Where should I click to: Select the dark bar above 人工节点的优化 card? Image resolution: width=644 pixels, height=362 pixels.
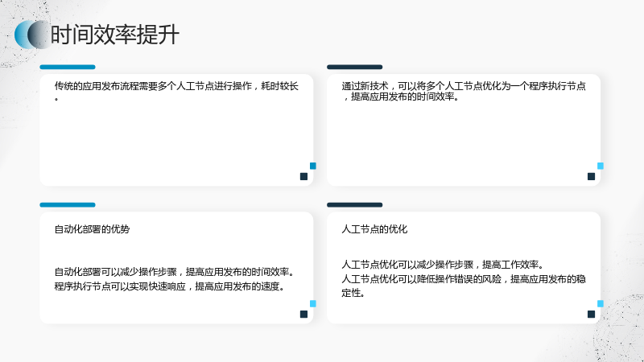[x=355, y=205]
